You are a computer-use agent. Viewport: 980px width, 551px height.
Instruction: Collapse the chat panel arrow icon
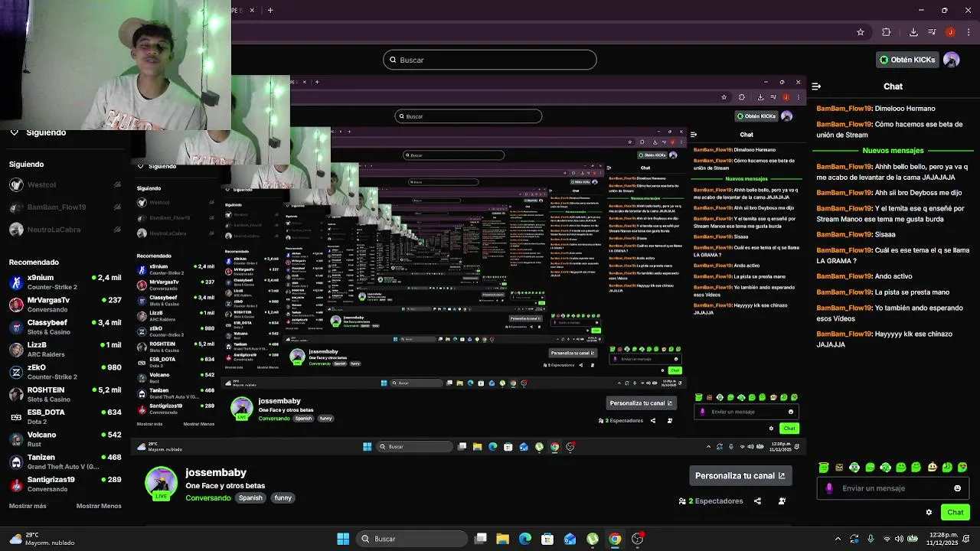tap(816, 86)
